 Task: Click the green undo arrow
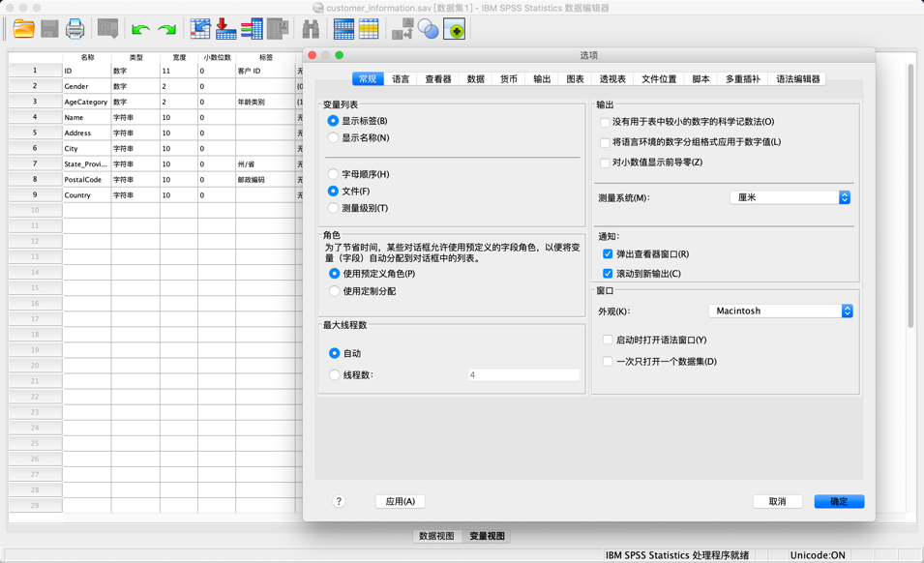click(140, 29)
